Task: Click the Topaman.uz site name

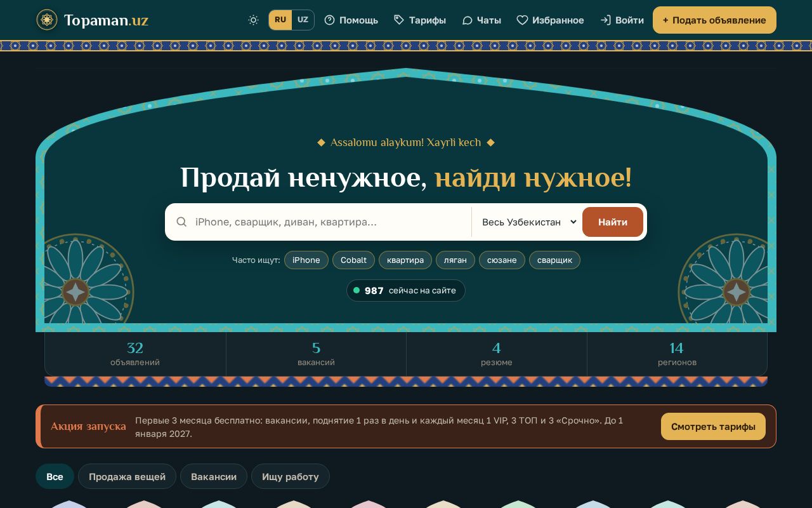Action: coord(106,20)
